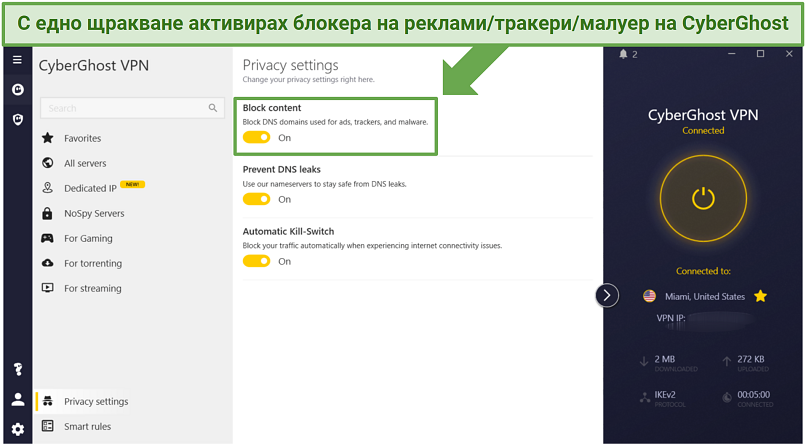The image size is (806, 444).
Task: Click the Privacy settings spy icon
Action: 48,401
